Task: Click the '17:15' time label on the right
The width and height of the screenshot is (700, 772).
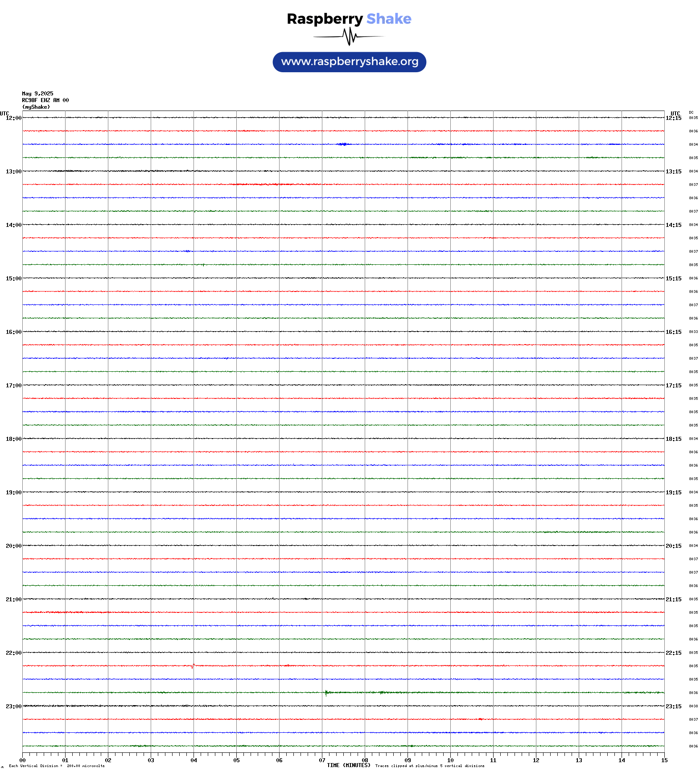Action: (x=674, y=386)
